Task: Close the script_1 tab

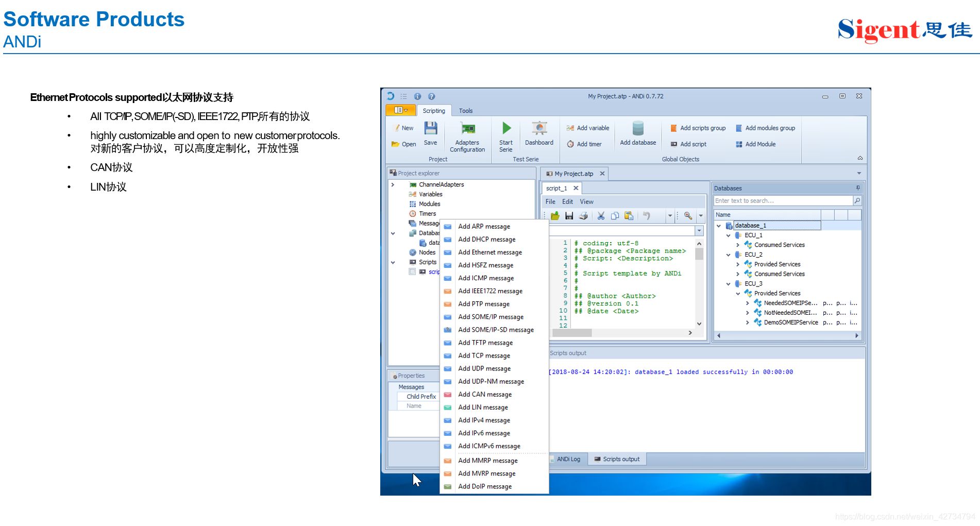Action: coord(576,188)
